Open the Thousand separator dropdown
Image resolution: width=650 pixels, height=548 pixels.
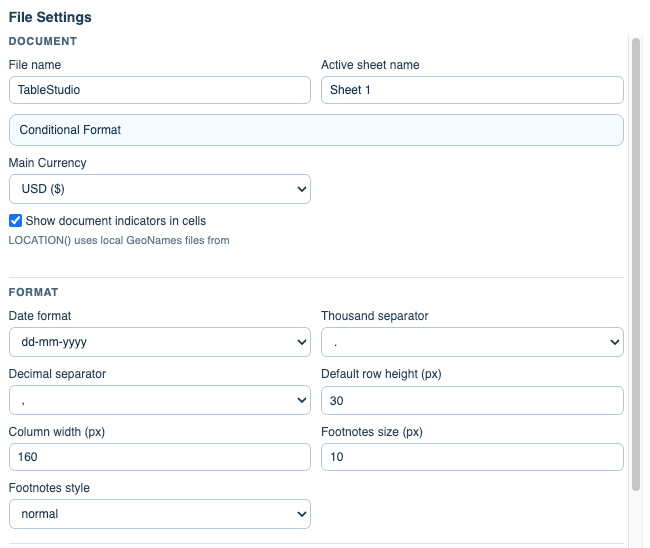click(x=472, y=342)
